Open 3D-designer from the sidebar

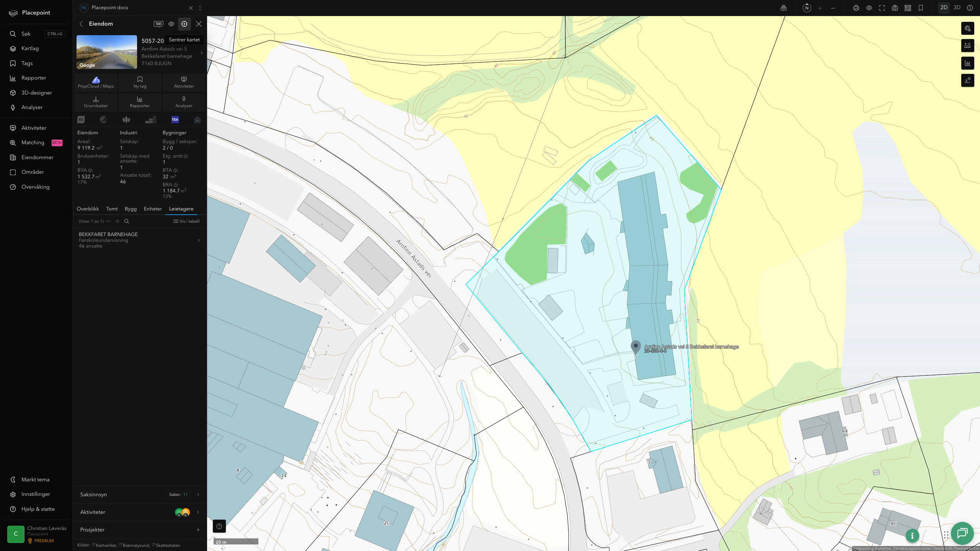[37, 93]
